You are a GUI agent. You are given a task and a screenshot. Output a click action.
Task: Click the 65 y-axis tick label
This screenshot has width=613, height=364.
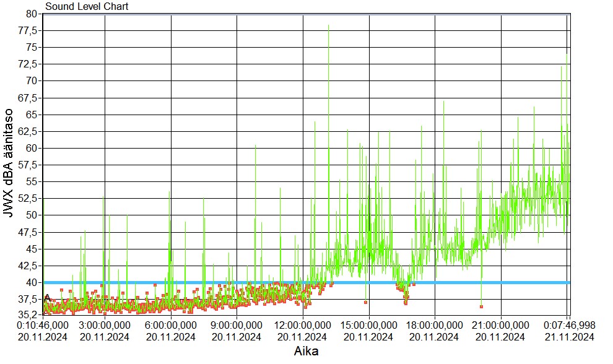(32, 115)
